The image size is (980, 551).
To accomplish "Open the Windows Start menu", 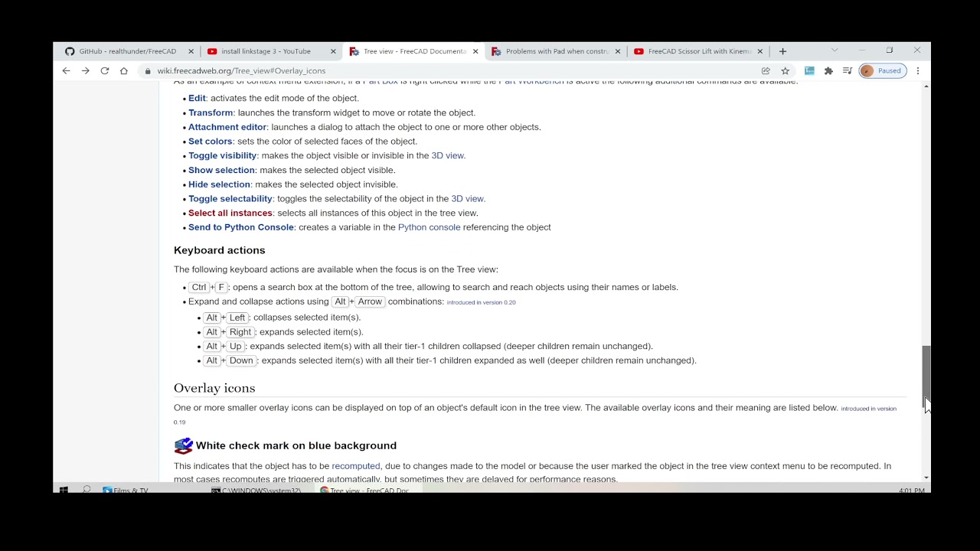I will (64, 490).
